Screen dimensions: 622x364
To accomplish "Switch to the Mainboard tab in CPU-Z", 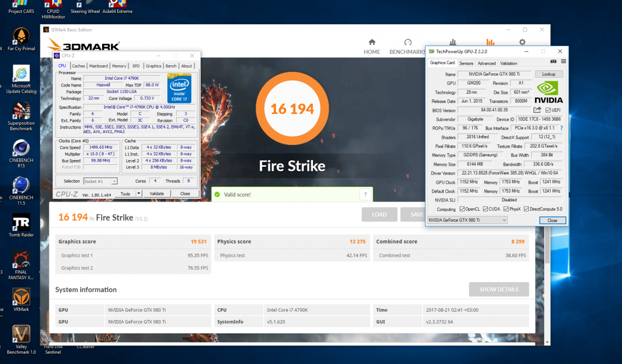I will (98, 66).
